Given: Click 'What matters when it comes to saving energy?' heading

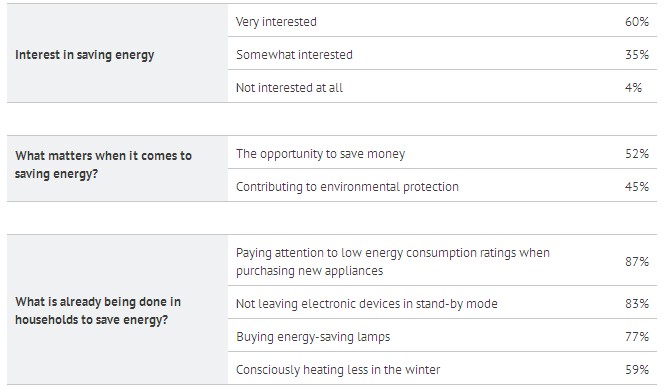Looking at the screenshot, I should pos(103,165).
